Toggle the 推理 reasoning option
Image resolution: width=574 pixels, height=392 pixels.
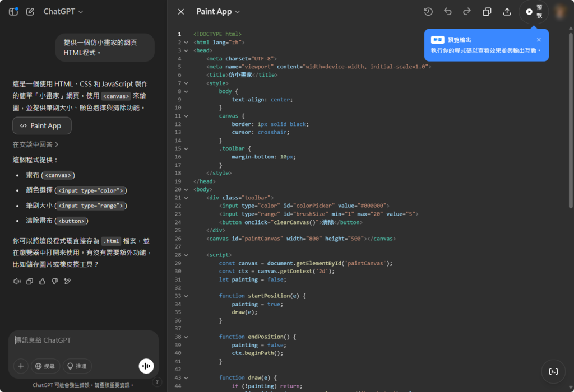tap(77, 366)
